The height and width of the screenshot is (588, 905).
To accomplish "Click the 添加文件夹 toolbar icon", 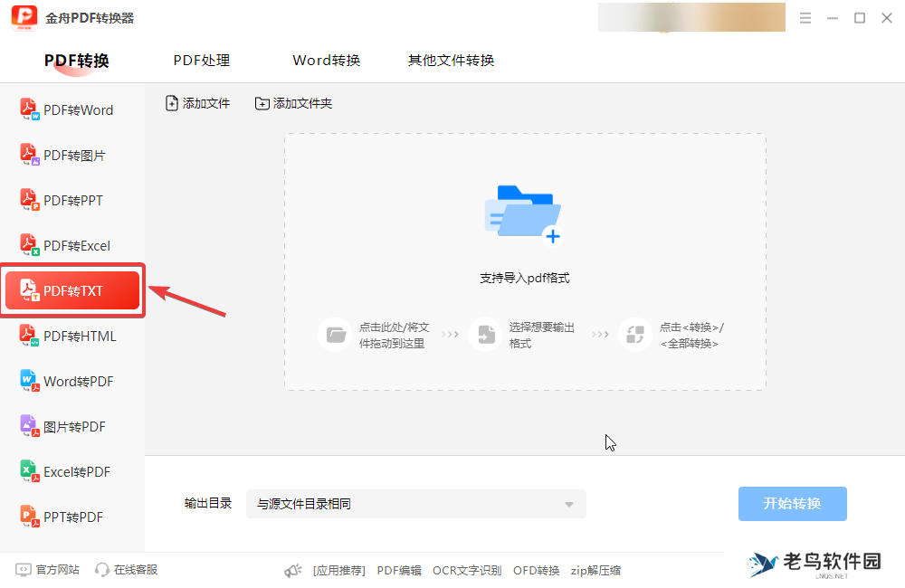I will pos(293,103).
